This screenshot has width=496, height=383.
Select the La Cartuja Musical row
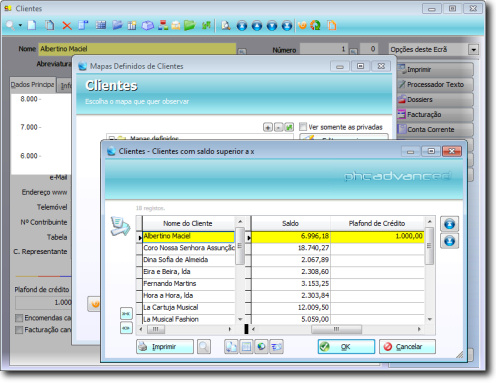click(x=189, y=307)
